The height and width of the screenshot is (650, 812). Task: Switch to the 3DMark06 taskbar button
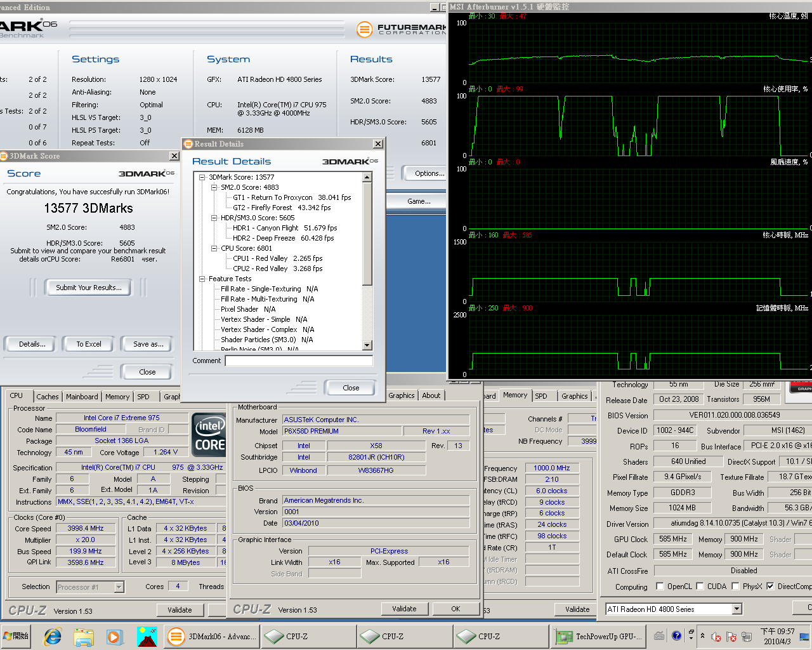(213, 636)
